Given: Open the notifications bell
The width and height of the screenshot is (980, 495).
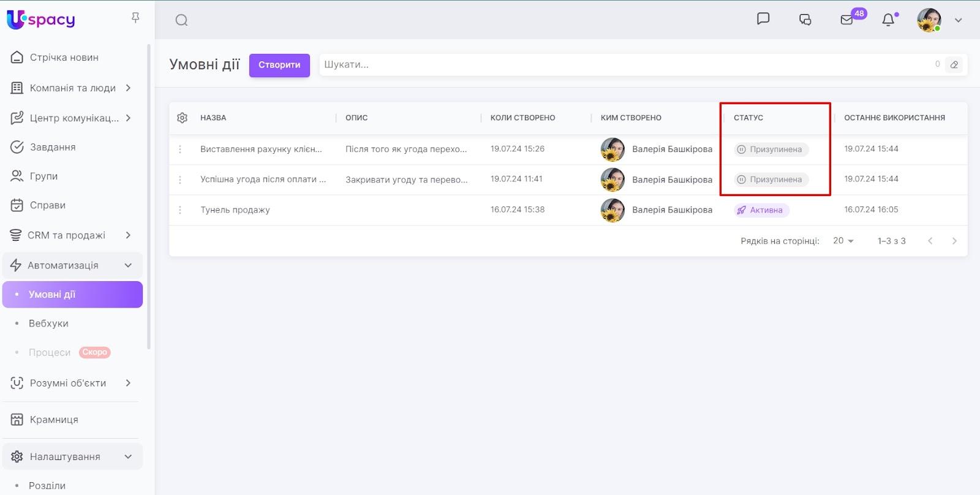Looking at the screenshot, I should (888, 20).
